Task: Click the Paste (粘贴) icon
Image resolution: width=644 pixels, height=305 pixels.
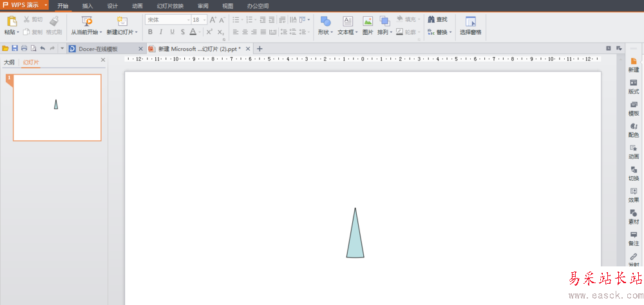Action: coord(12,21)
